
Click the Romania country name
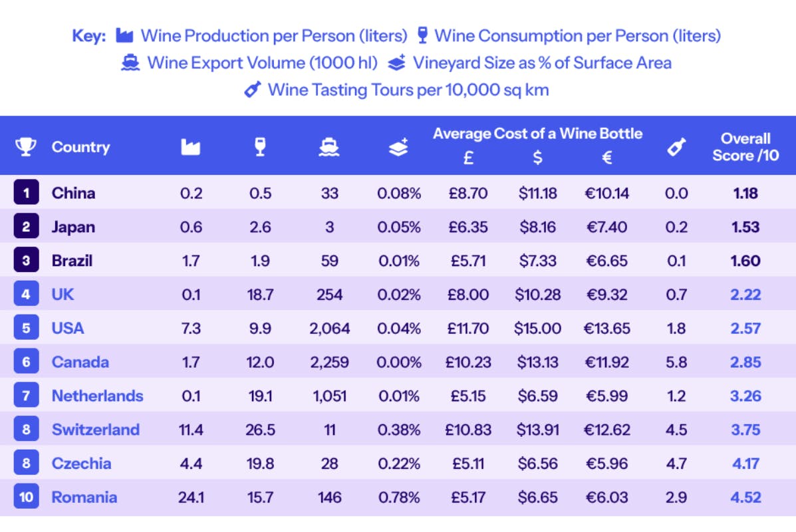[x=84, y=497]
